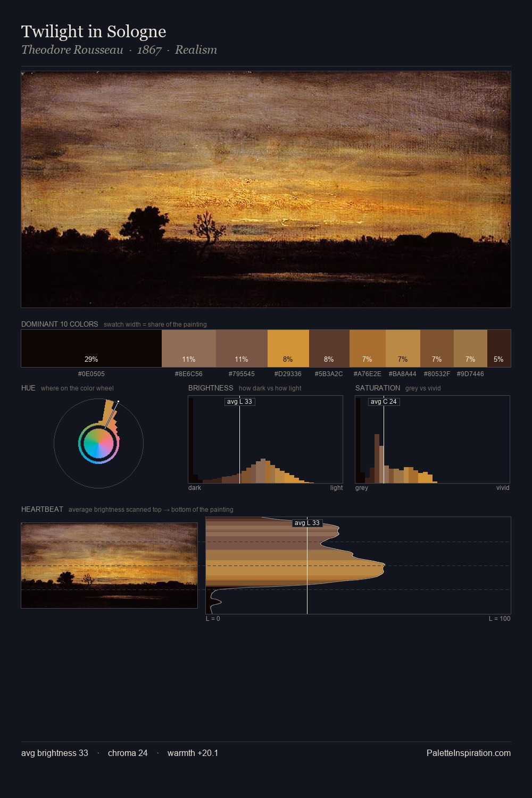Viewport: 532px width, 798px height.
Task: Click the "avg C 24" label in Saturation histogram
Action: [384, 402]
